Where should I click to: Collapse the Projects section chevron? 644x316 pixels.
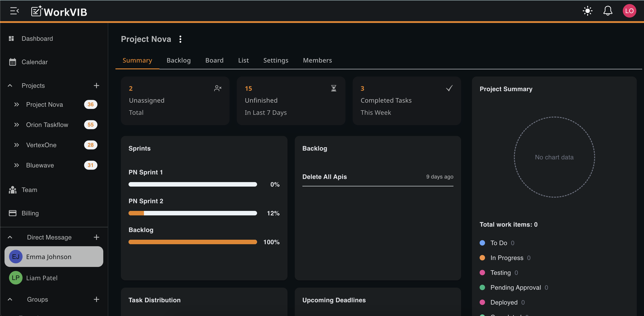[10, 86]
